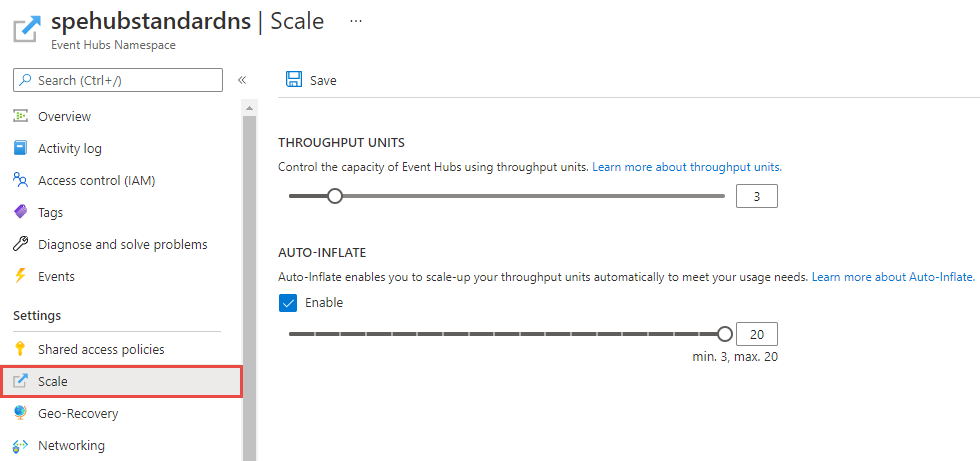
Task: Open Learn more about throughput units link
Action: coord(687,167)
